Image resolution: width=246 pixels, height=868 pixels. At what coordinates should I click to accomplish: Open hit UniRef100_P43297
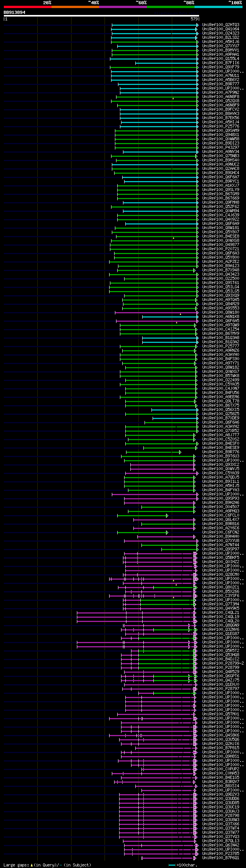[x=221, y=147]
